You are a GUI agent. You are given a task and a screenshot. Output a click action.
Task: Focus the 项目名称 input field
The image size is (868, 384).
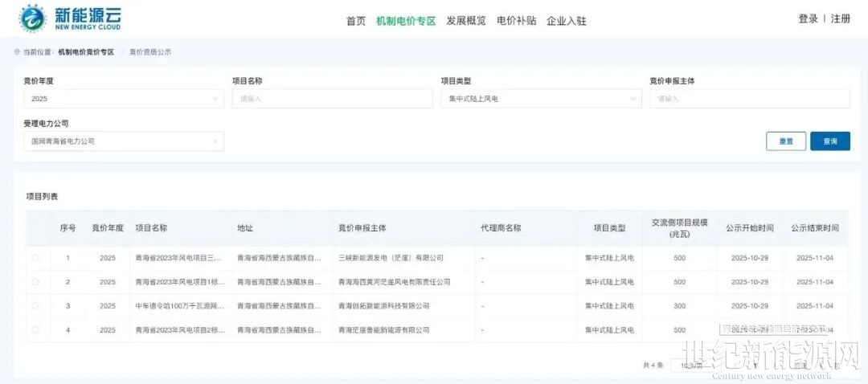[332, 99]
